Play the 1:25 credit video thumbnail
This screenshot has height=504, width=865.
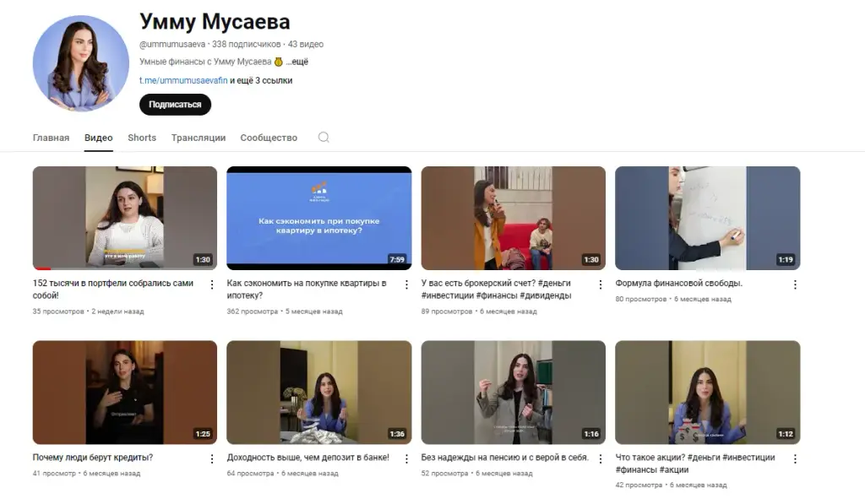click(x=125, y=392)
